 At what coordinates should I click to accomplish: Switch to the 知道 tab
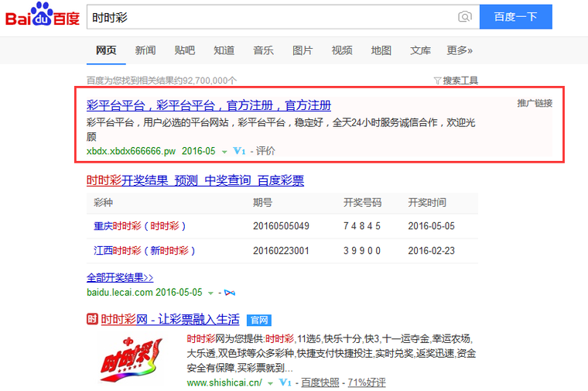click(x=224, y=50)
